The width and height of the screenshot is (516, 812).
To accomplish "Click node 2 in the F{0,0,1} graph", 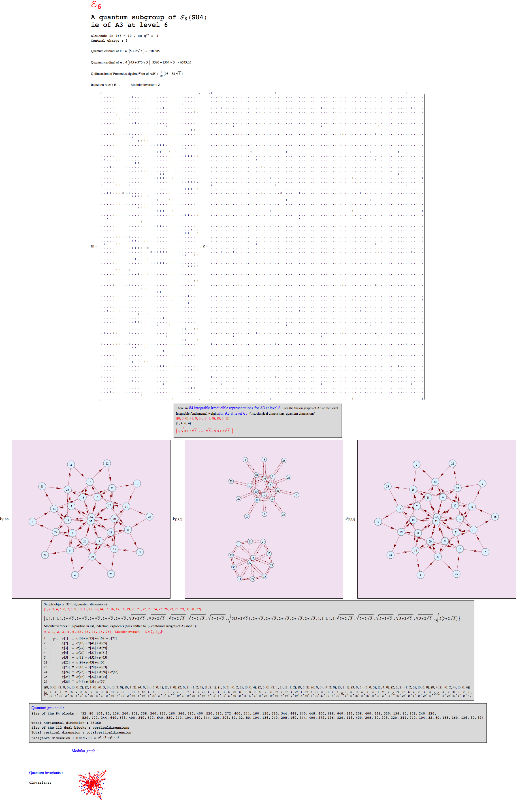I will 417,465.
